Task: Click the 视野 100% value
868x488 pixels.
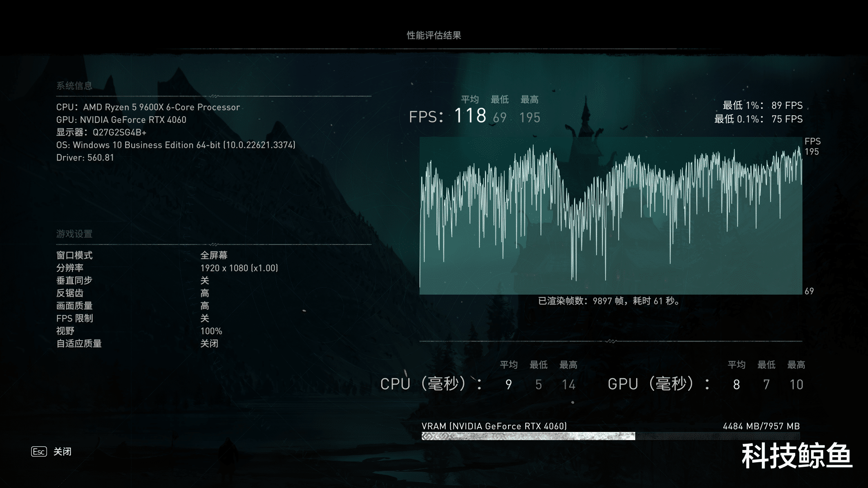Action: [x=211, y=331]
